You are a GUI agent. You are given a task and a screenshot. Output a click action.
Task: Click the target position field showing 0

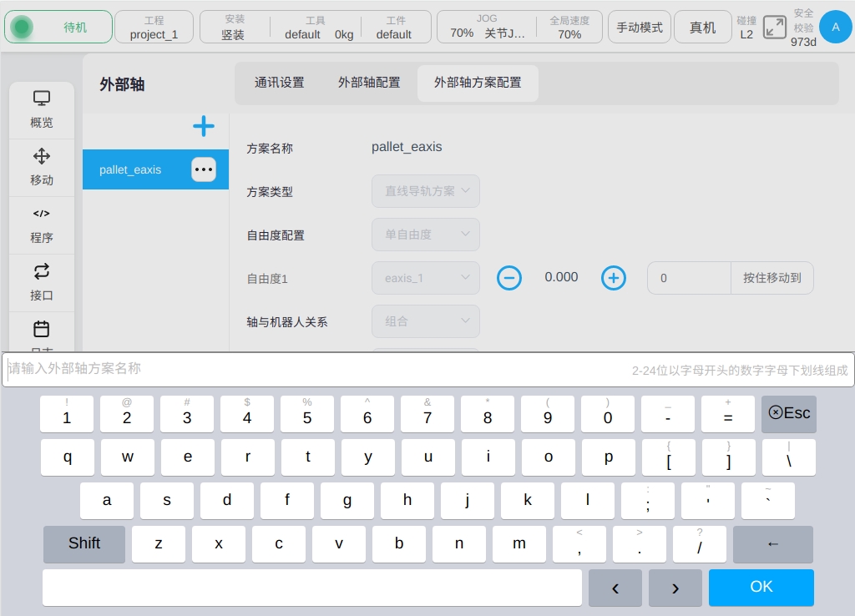point(689,278)
